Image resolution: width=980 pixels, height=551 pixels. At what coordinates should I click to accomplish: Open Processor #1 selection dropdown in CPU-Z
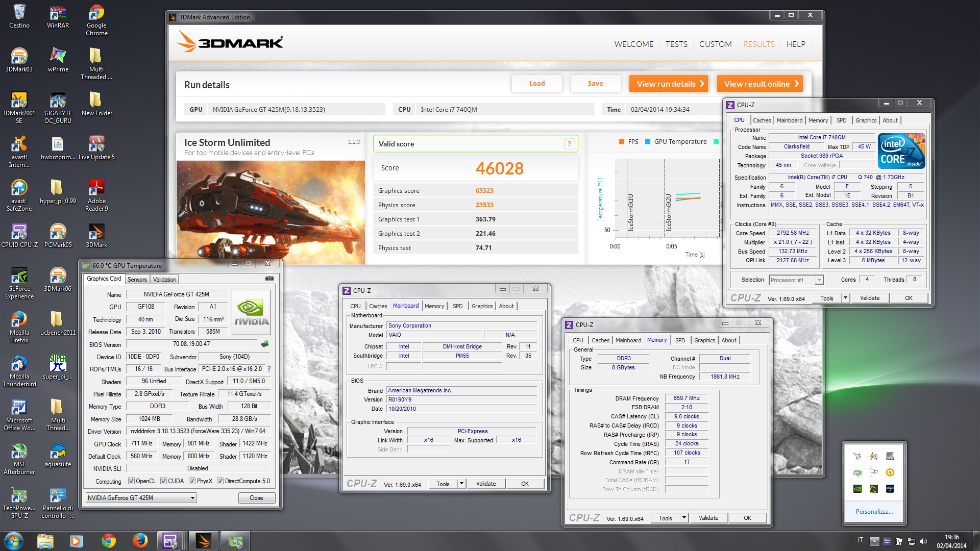pos(796,280)
